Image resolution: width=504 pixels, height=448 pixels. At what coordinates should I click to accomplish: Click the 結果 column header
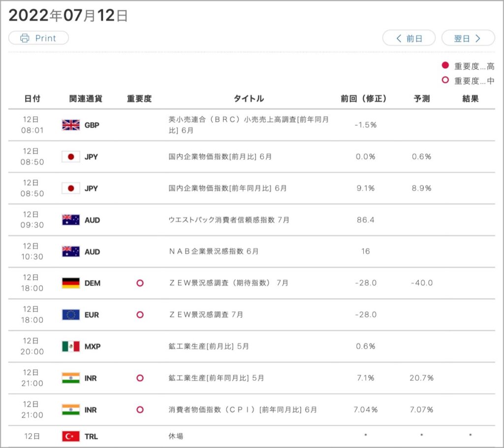coord(471,98)
